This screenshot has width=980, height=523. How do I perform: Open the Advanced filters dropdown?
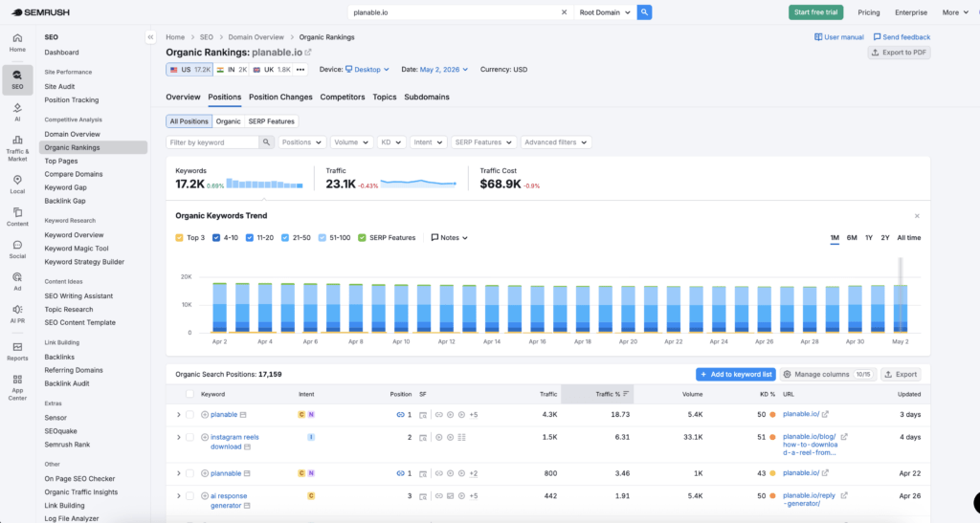[x=556, y=142]
